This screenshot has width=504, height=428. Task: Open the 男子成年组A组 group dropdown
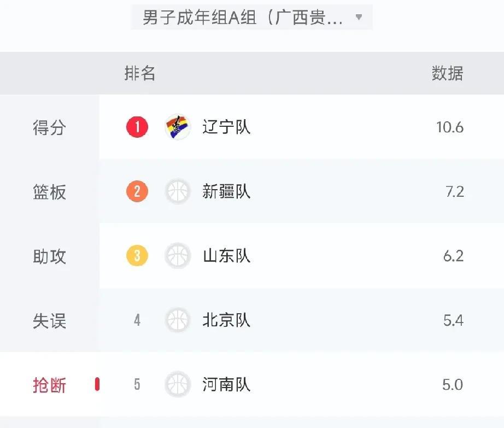pyautogui.click(x=251, y=17)
